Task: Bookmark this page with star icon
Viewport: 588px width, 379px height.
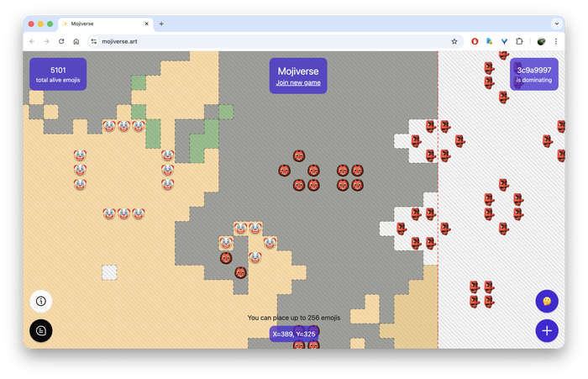Action: [x=454, y=41]
